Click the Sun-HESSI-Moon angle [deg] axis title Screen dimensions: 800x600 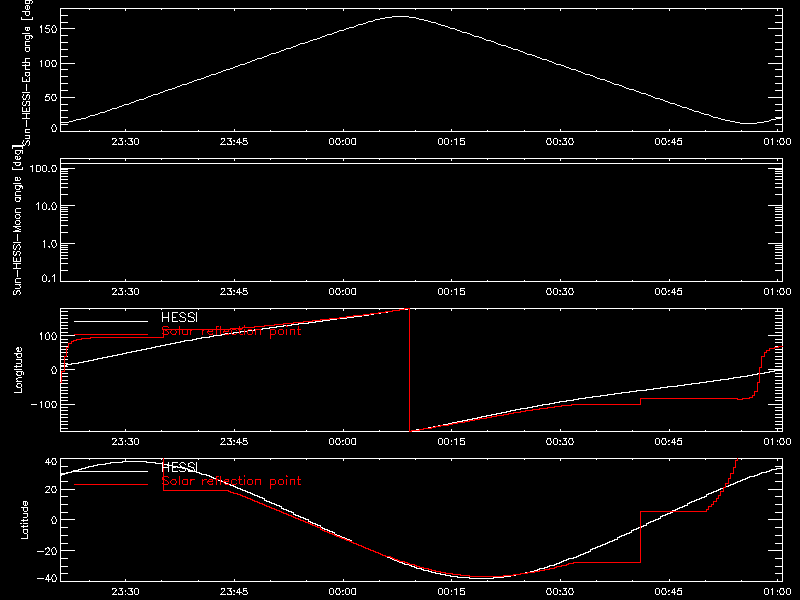pyautogui.click(x=17, y=221)
